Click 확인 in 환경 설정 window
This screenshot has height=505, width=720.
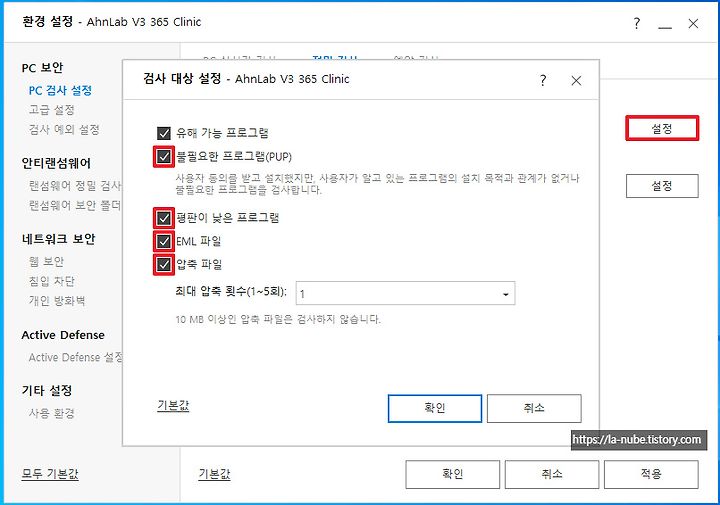coord(453,474)
